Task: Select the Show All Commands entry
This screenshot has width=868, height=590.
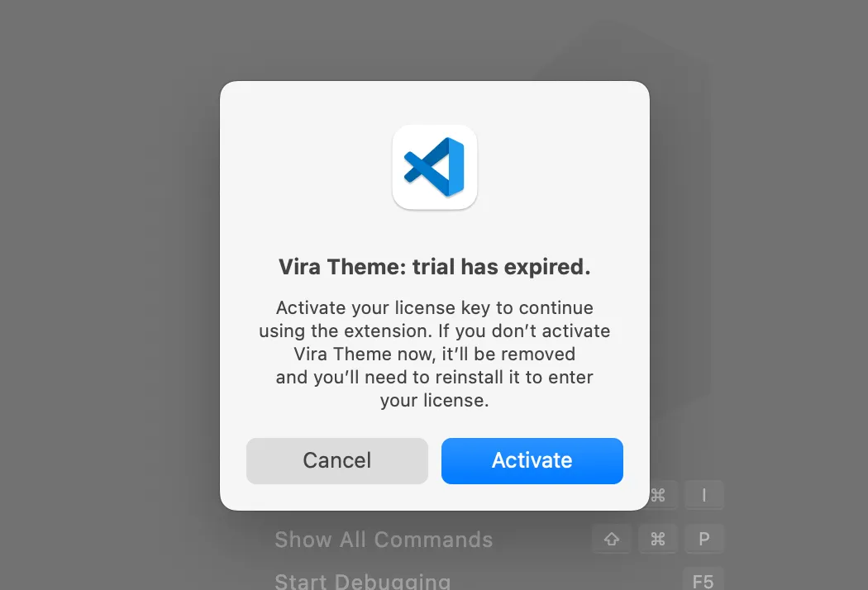Action: pos(384,540)
